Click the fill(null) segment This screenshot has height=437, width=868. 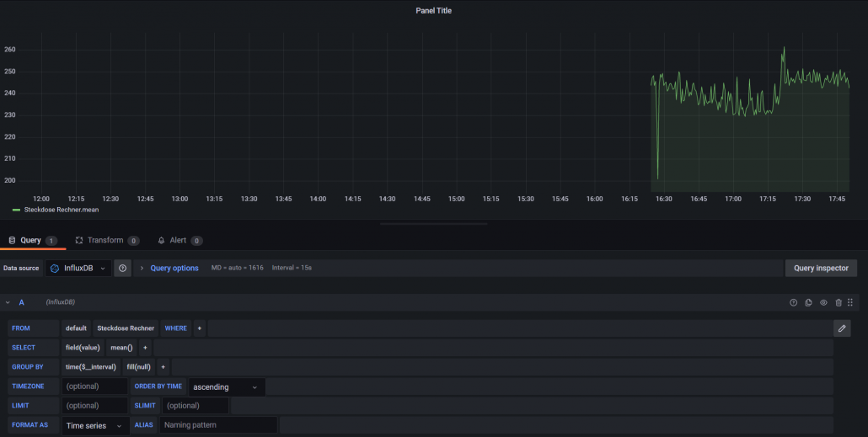click(x=138, y=367)
